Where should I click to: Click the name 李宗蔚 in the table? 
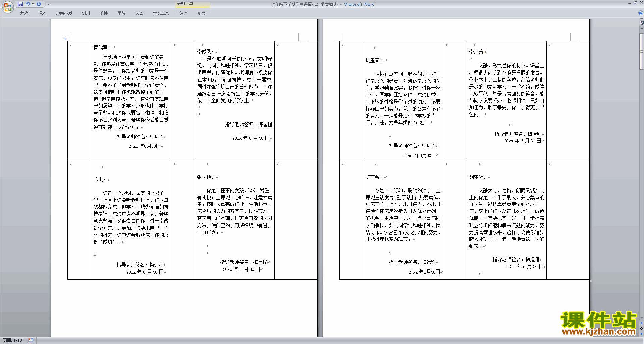pyautogui.click(x=476, y=52)
